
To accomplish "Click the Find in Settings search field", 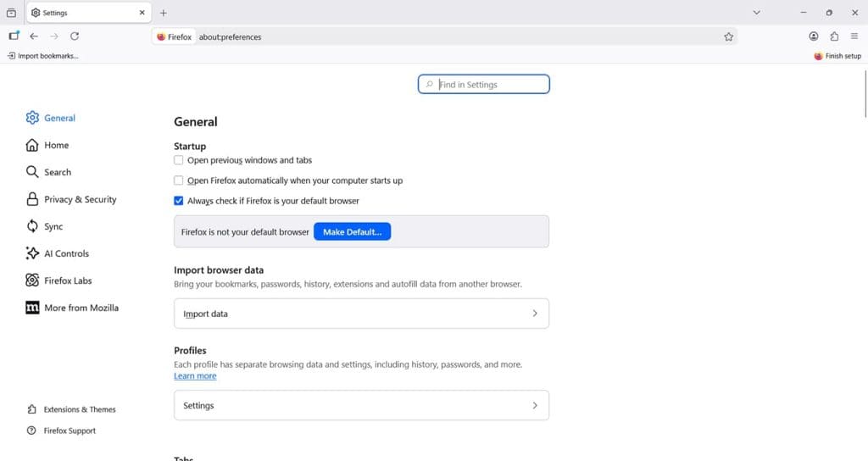I will point(484,84).
